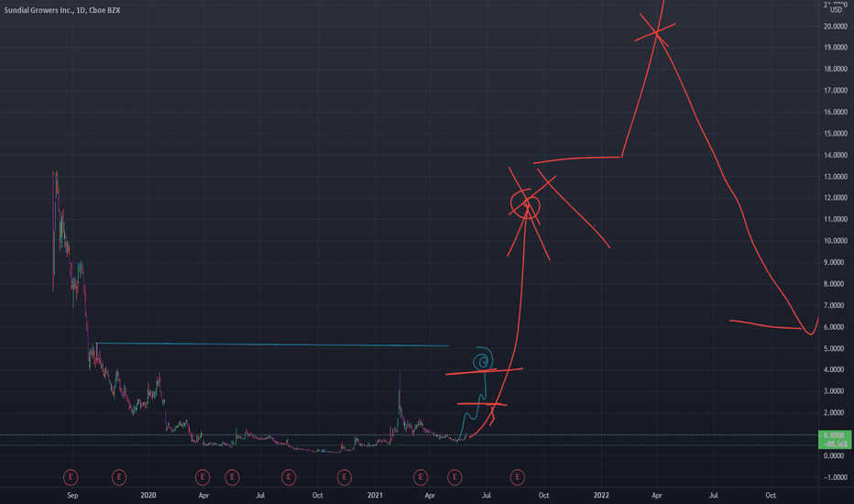
Task: Click the 20.0000 price axis label
Action: 836,27
